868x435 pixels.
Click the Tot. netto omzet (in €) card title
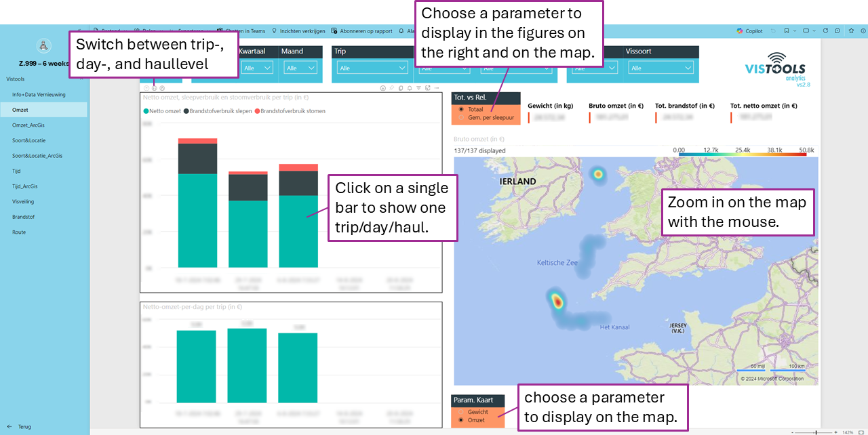(x=764, y=106)
